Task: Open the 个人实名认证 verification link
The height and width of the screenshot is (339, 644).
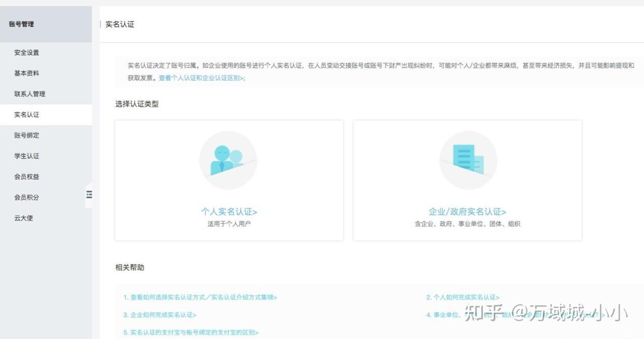Action: pyautogui.click(x=228, y=211)
